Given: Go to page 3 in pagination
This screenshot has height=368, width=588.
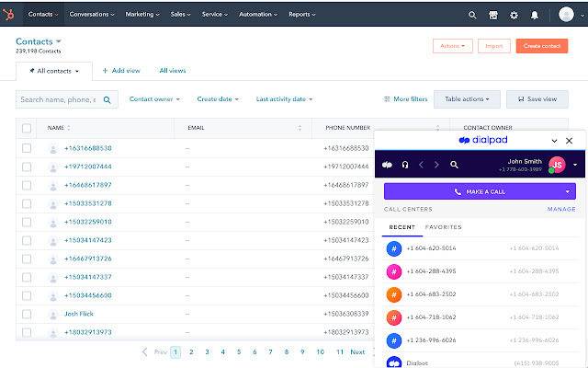Looking at the screenshot, I should 207,352.
